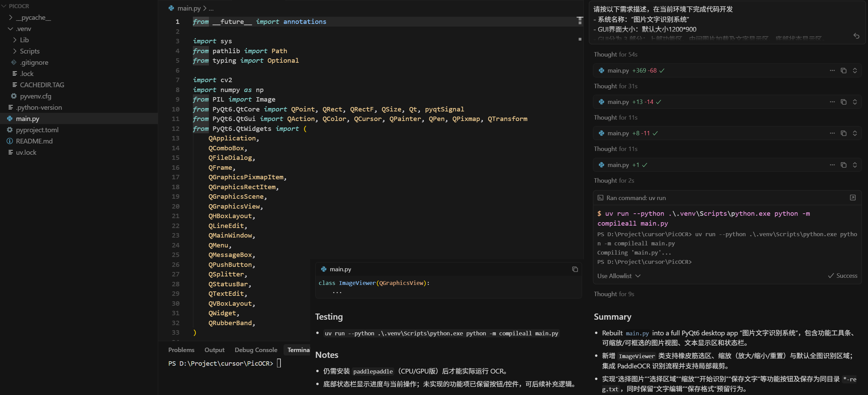Viewport: 868px width, 395px height.
Task: Copy the +8 -11 main.py diff
Action: (843, 133)
